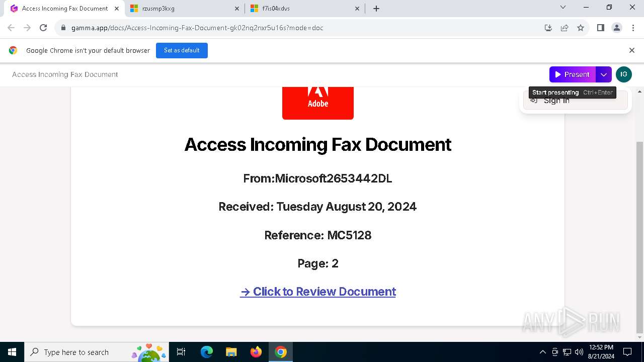
Task: Open the Chrome three-dot menu
Action: coord(633,28)
